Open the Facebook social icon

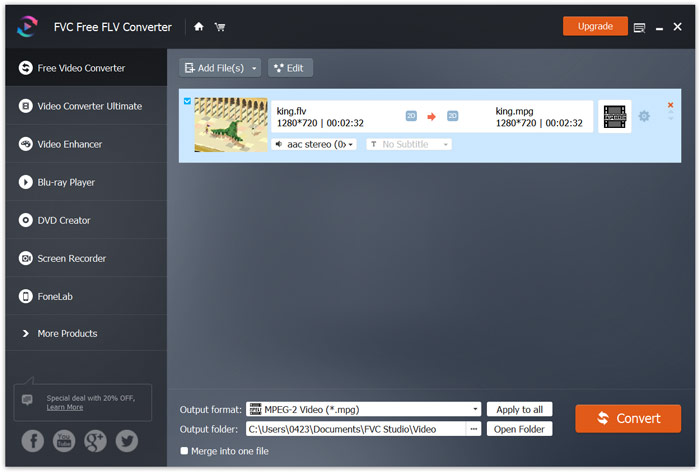(x=33, y=441)
